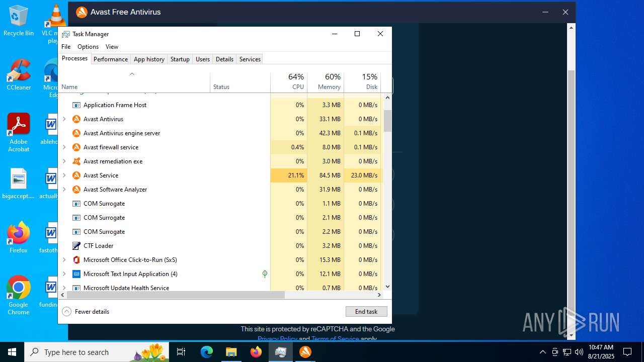Switch to Avast from the taskbar
This screenshot has width=644, height=362.
tap(305, 352)
